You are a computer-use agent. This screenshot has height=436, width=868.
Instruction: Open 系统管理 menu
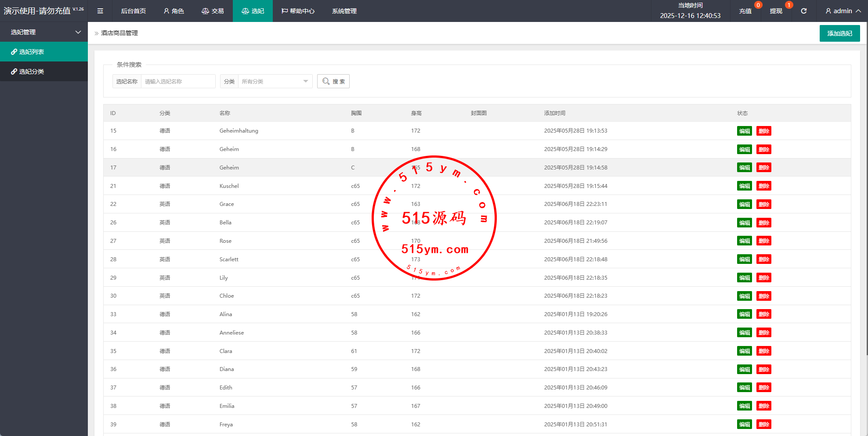coord(344,11)
